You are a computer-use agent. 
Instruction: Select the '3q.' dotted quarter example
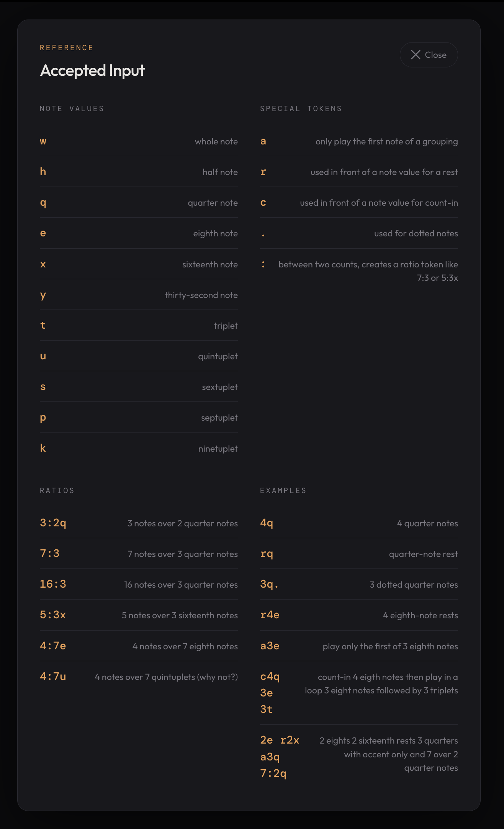coord(269,584)
